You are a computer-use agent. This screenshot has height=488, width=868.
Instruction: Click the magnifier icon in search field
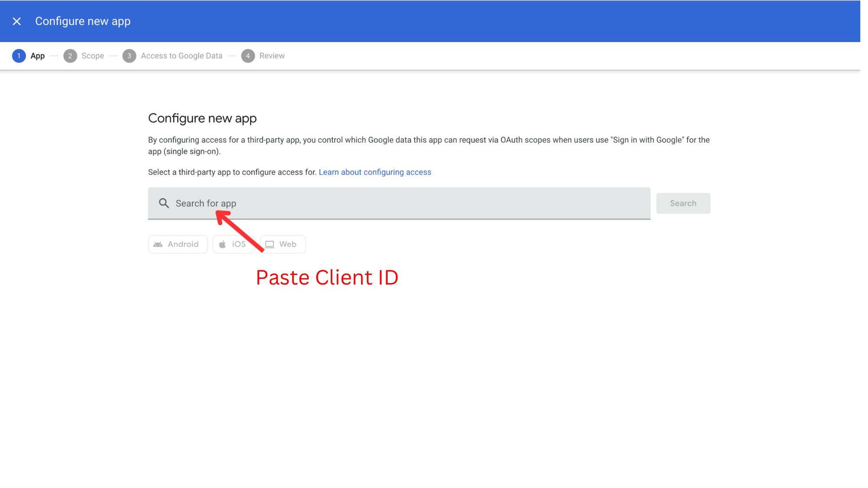pos(164,203)
